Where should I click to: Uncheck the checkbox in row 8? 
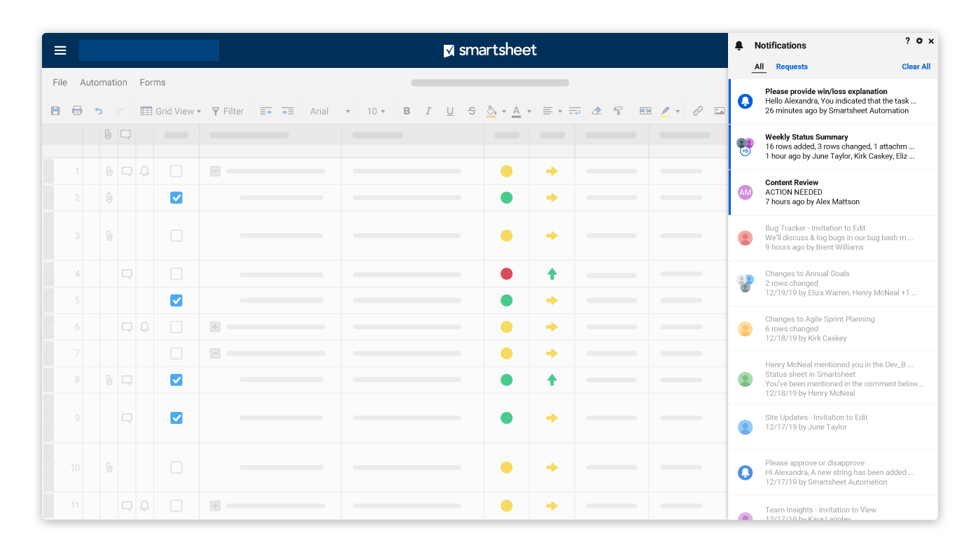click(176, 380)
